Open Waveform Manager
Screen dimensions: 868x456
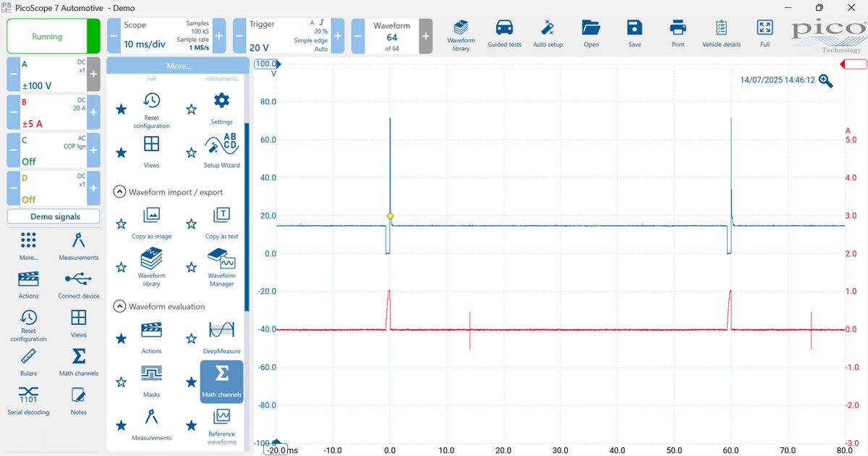pyautogui.click(x=221, y=267)
